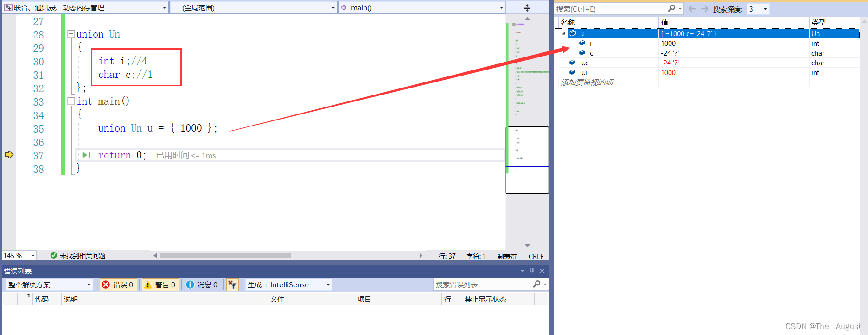Click the value 1000 in row i
The width and height of the screenshot is (868, 335).
(668, 43)
